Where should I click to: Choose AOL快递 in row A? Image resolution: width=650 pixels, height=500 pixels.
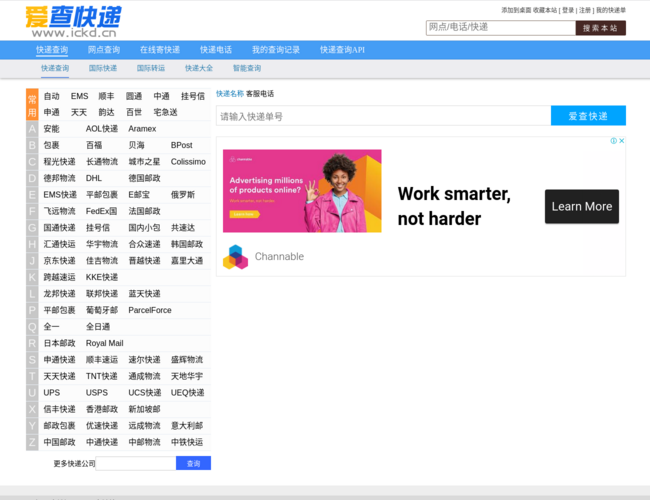pyautogui.click(x=102, y=129)
